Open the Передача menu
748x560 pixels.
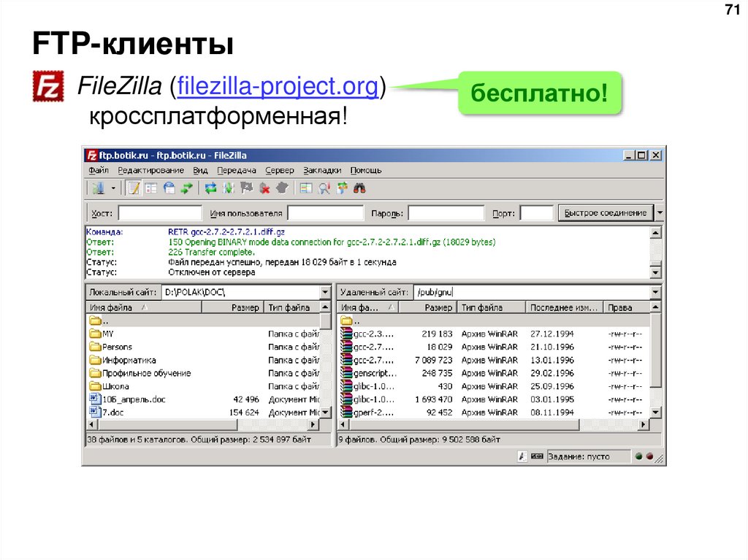tap(237, 170)
